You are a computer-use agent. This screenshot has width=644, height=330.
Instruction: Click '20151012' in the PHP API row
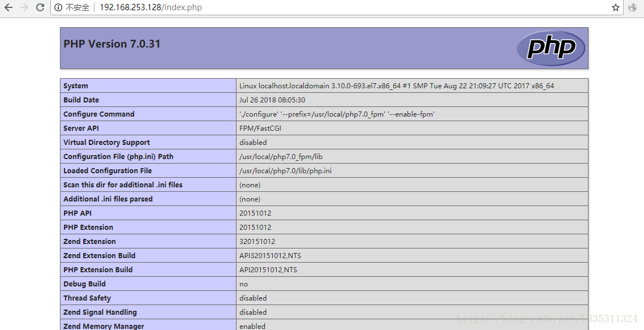[255, 213]
